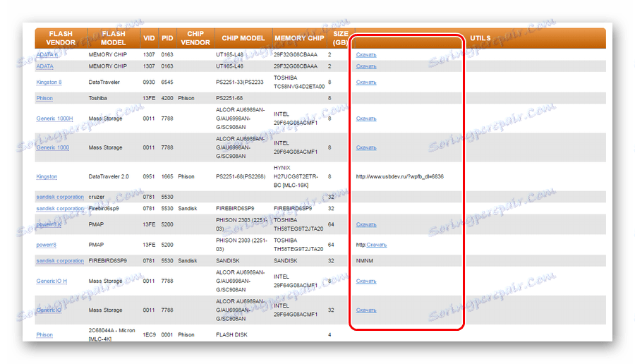The image size is (635, 364).
Task: Click the CHIP VENDOR column header
Action: point(195,38)
